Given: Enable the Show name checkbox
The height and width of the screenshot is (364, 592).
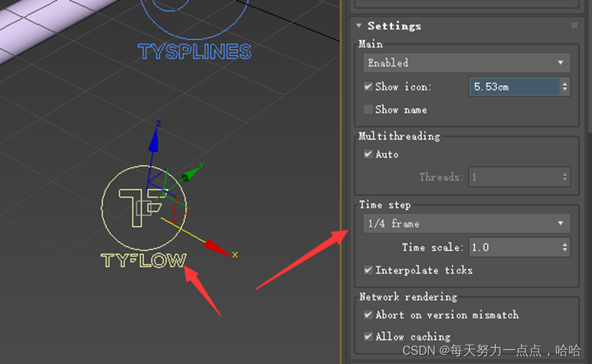Looking at the screenshot, I should [x=368, y=110].
